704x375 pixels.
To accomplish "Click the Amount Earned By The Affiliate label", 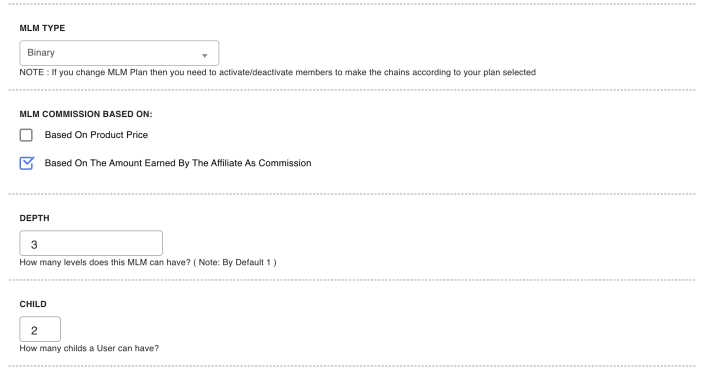I will (178, 163).
